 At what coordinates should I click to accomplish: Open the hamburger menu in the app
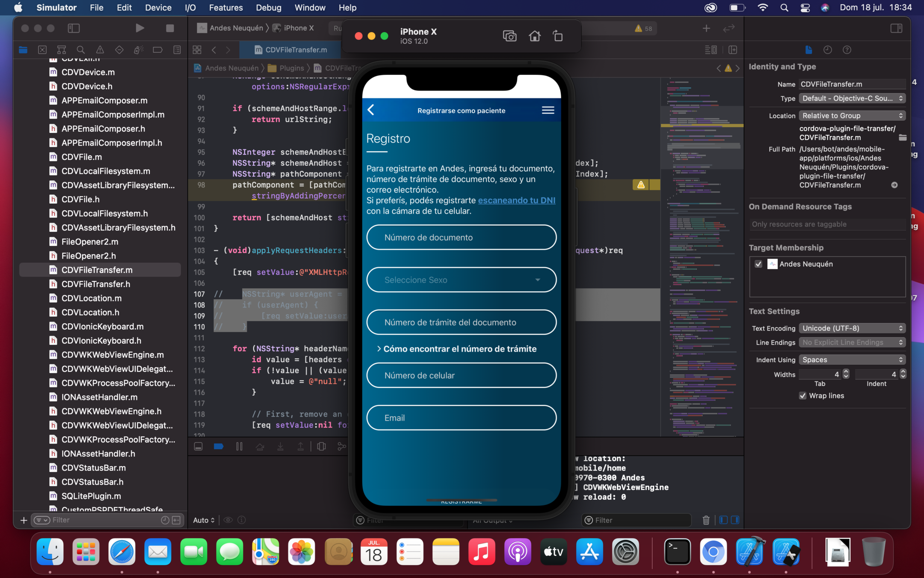coord(548,110)
